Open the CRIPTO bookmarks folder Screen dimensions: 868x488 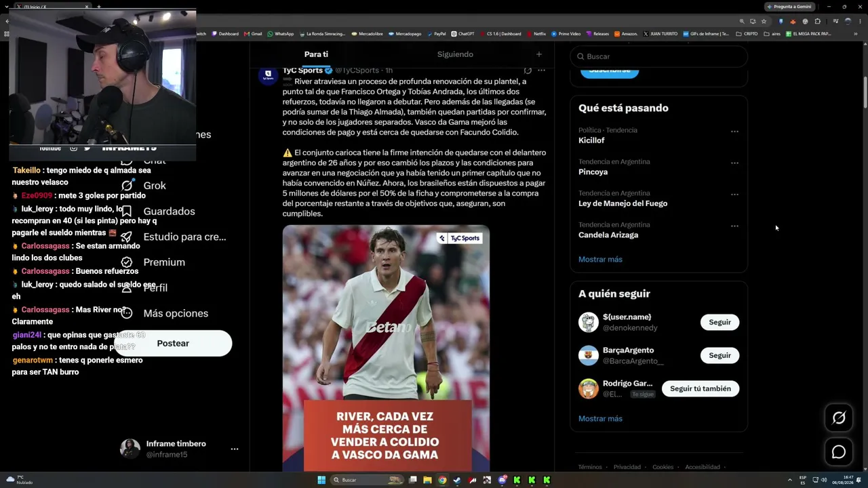[747, 34]
